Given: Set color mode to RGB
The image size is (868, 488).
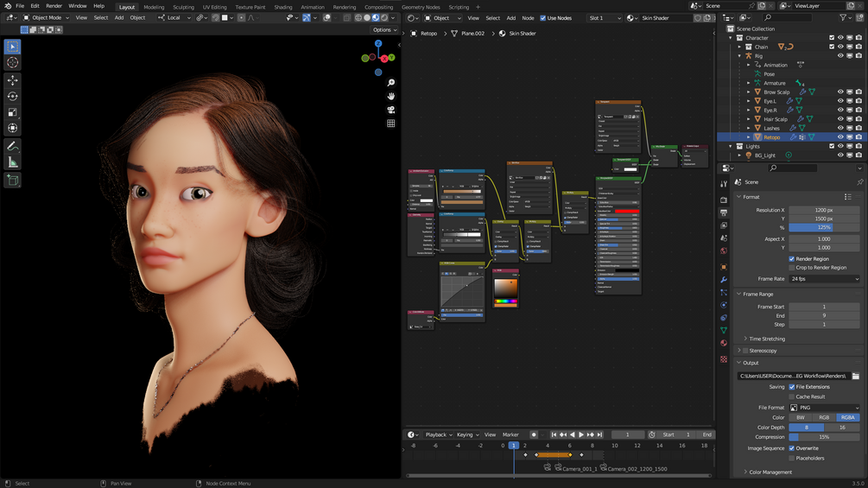Looking at the screenshot, I should click(x=824, y=417).
